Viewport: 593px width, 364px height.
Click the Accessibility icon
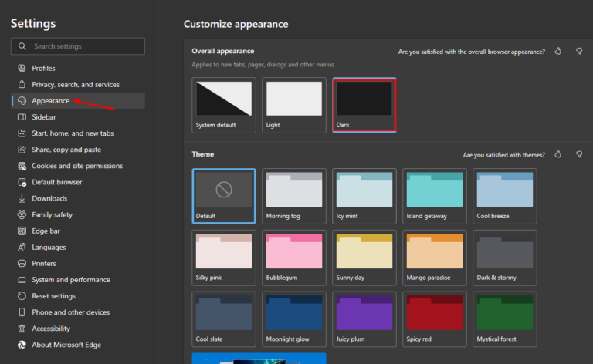tap(22, 328)
